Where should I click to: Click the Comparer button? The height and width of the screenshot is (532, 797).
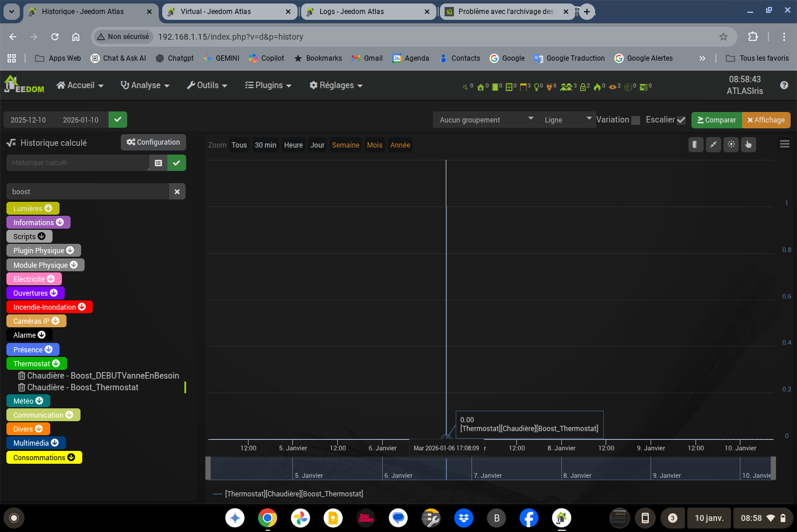point(716,120)
